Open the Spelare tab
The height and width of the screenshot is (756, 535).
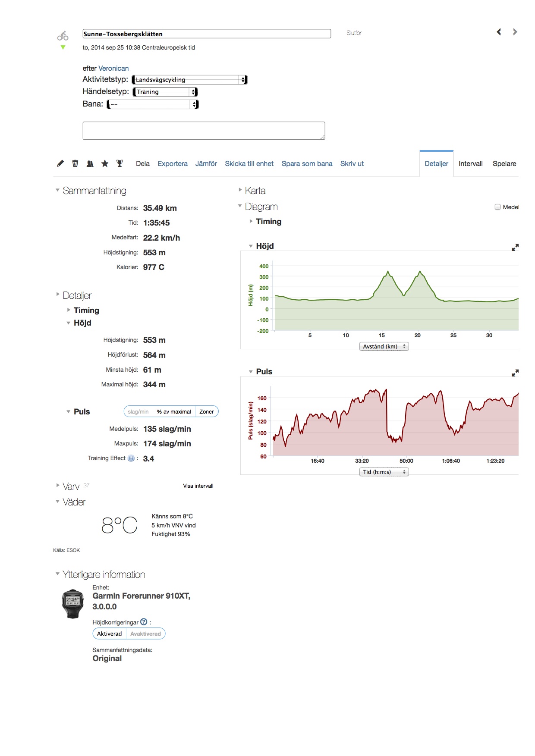pos(504,164)
